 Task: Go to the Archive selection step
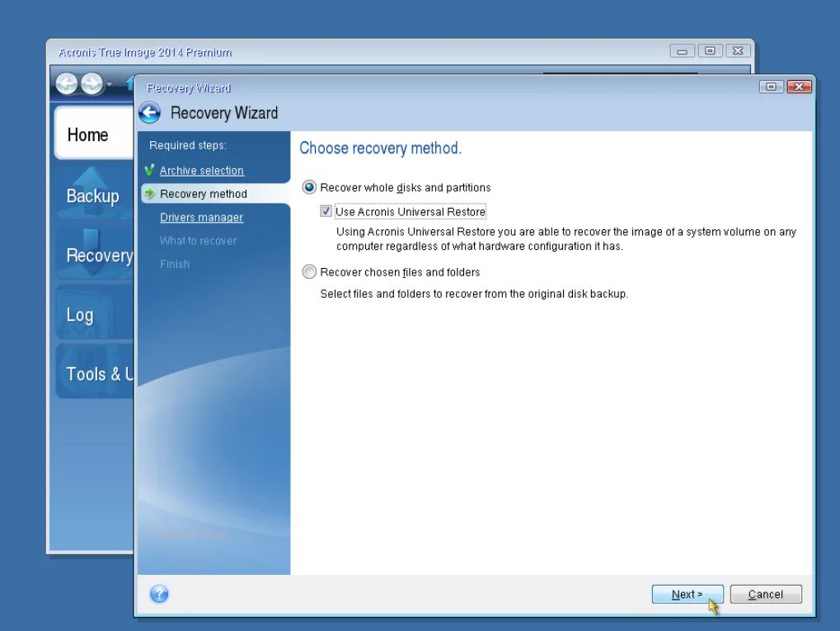pyautogui.click(x=201, y=171)
